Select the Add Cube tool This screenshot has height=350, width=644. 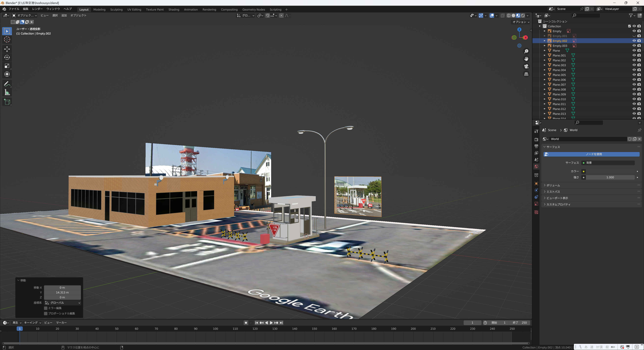pyautogui.click(x=7, y=102)
